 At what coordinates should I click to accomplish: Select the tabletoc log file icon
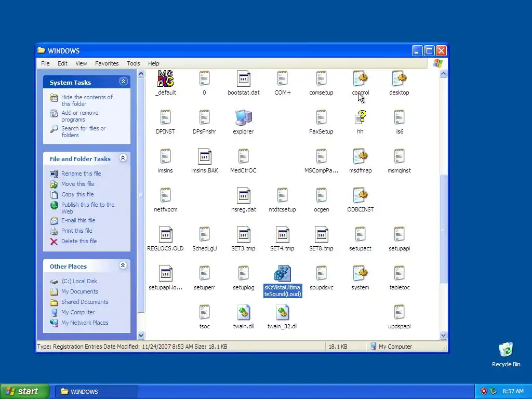(x=400, y=273)
